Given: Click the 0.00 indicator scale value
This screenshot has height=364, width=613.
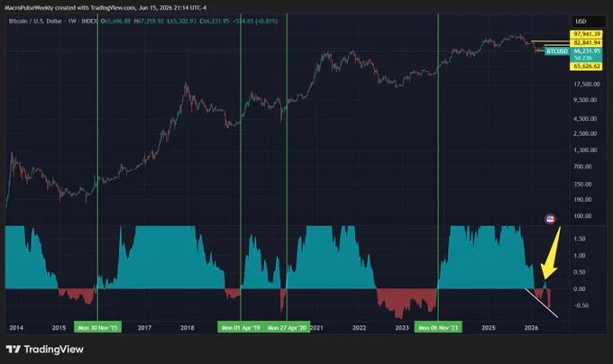Looking at the screenshot, I should pos(580,288).
